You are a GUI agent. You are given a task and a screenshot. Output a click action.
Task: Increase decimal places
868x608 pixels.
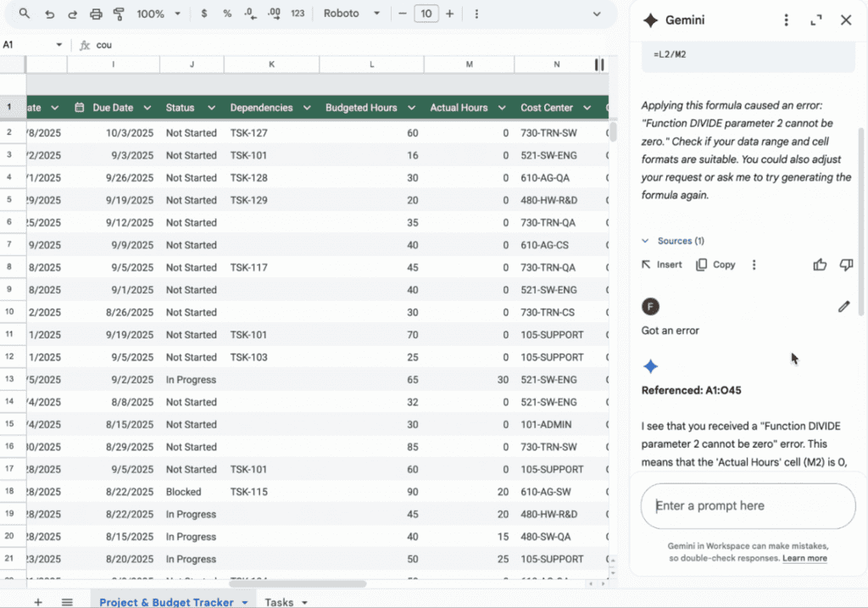pyautogui.click(x=274, y=14)
